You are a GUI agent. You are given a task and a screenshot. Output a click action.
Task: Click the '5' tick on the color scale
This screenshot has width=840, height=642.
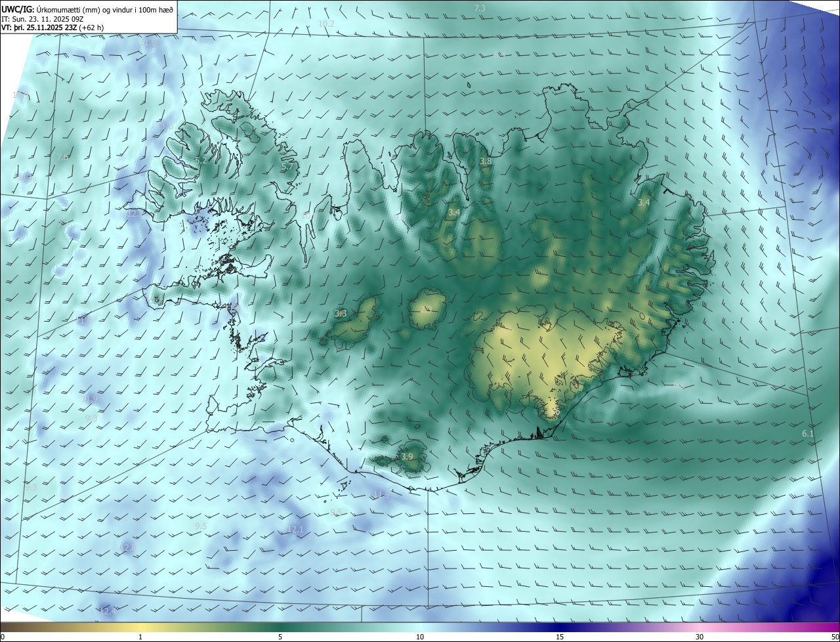pyautogui.click(x=280, y=637)
